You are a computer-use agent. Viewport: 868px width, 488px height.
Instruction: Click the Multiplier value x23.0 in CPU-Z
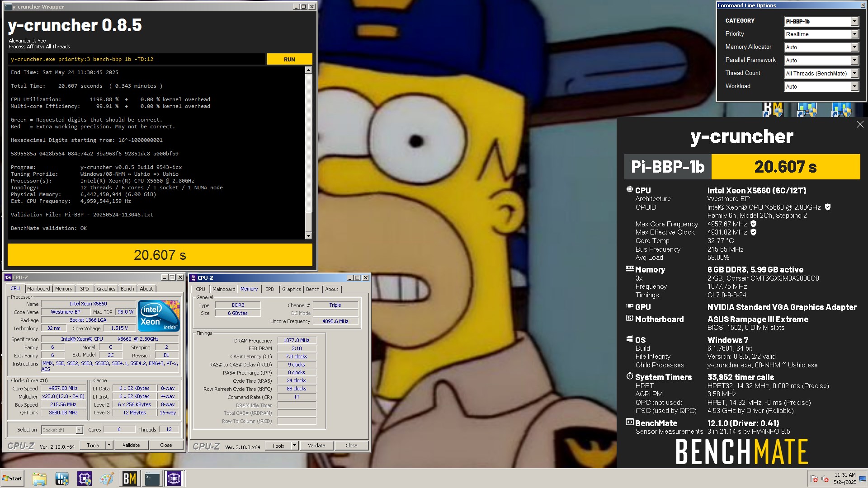click(x=63, y=397)
